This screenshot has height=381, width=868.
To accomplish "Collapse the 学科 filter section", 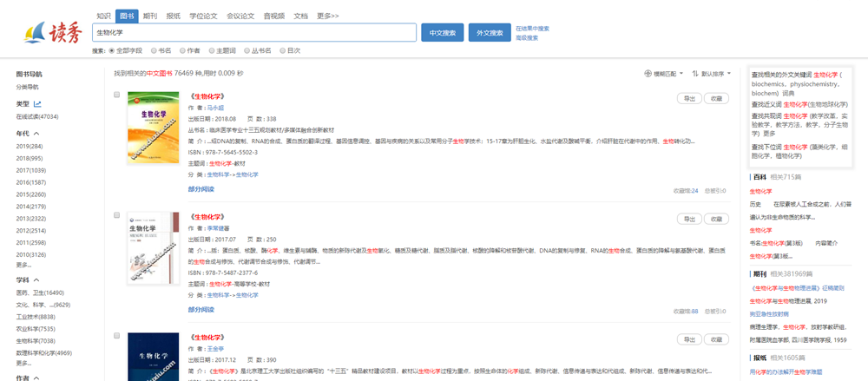I will point(36,280).
